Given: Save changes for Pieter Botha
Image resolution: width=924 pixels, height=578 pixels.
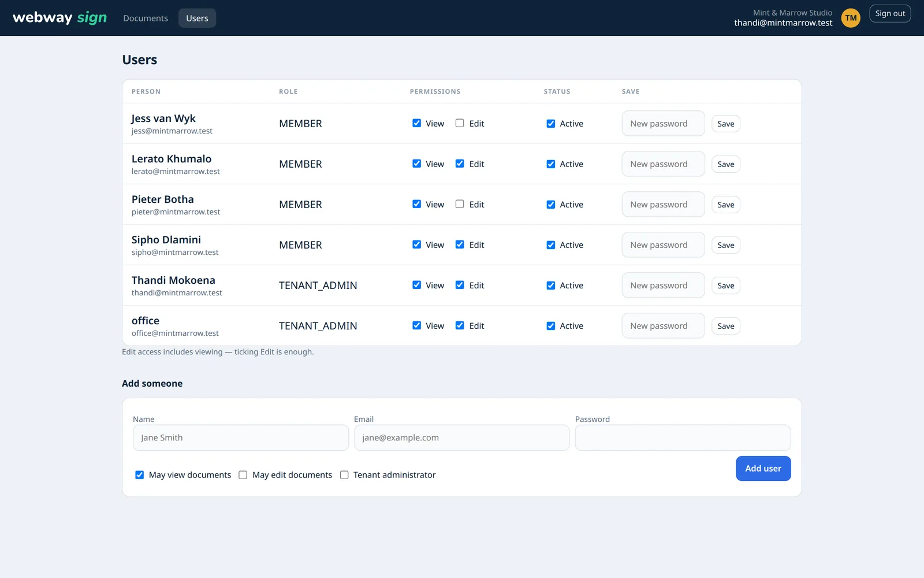Looking at the screenshot, I should pyautogui.click(x=726, y=205).
